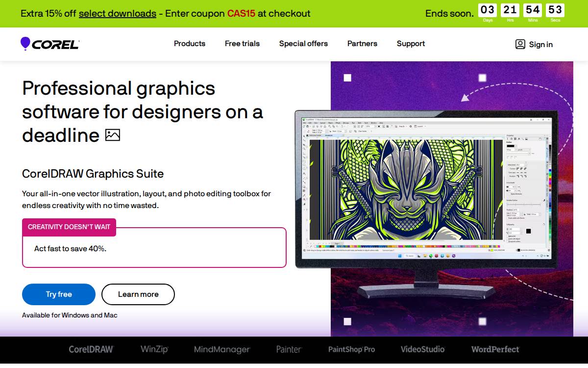Open the Free trials menu
The height and width of the screenshot is (368, 588).
[242, 44]
